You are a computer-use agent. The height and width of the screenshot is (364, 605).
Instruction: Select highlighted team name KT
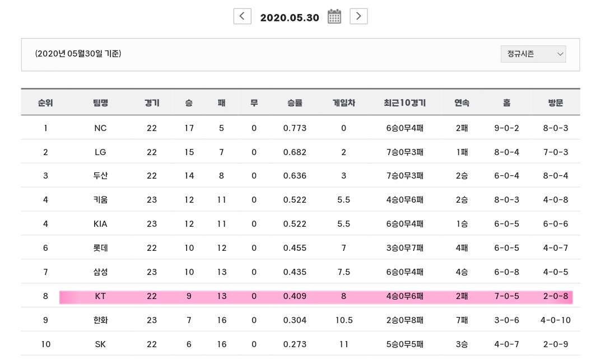[100, 296]
